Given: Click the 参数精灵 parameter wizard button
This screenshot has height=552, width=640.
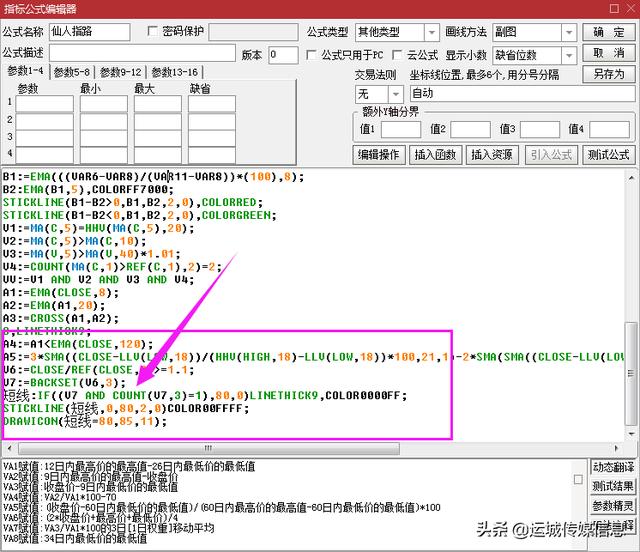Looking at the screenshot, I should (x=612, y=506).
